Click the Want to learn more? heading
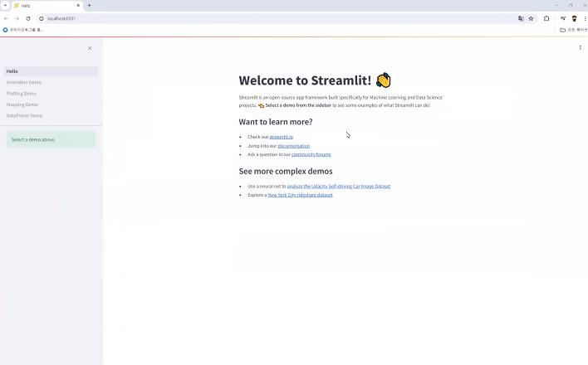This screenshot has height=365, width=588. coord(276,122)
